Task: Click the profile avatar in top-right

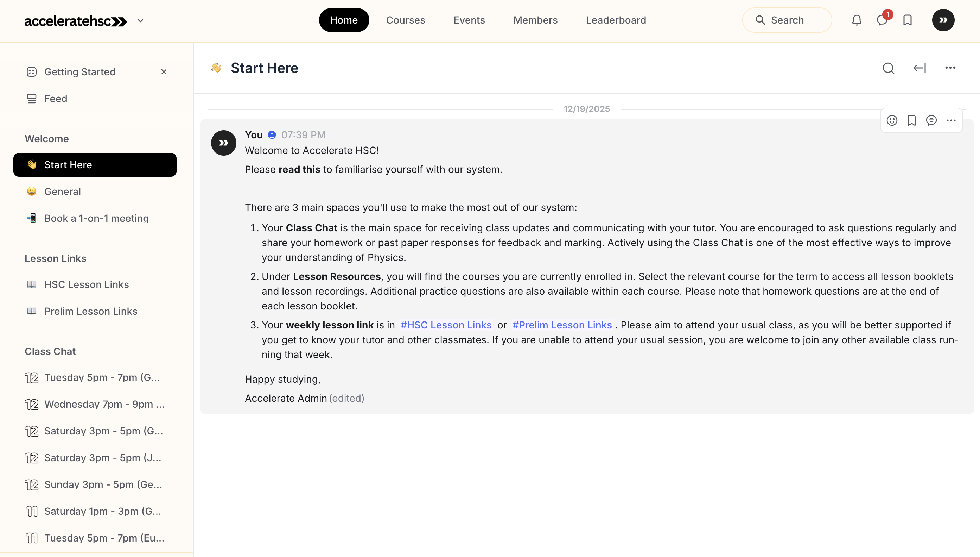Action: pos(943,20)
